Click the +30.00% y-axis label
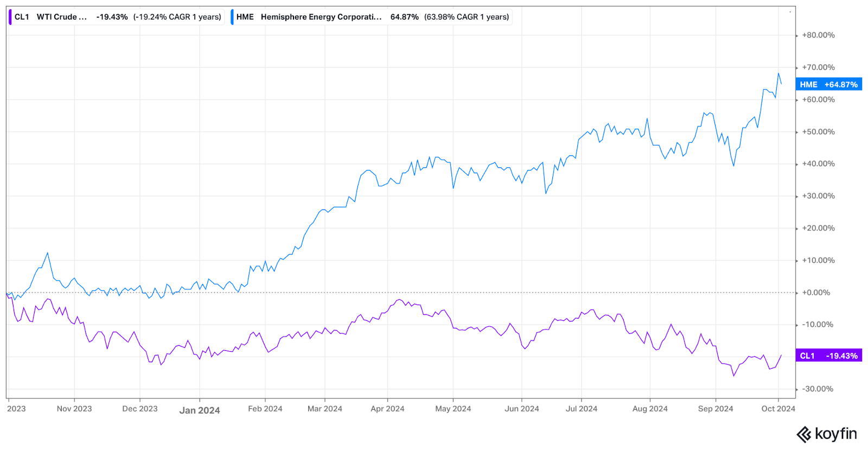 (818, 196)
